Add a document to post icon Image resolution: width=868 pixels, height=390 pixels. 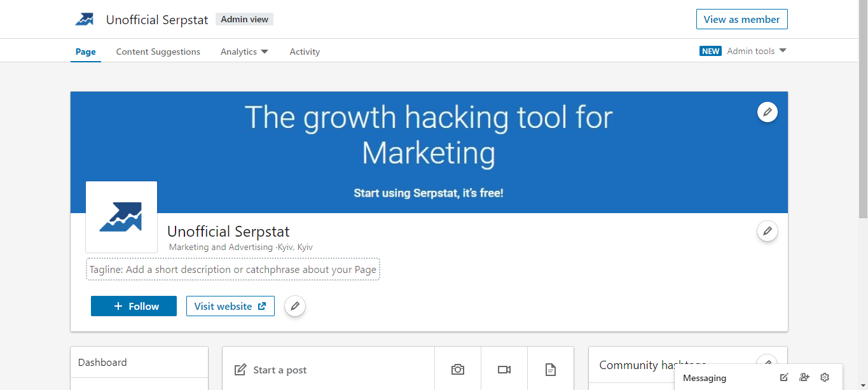[x=551, y=370]
